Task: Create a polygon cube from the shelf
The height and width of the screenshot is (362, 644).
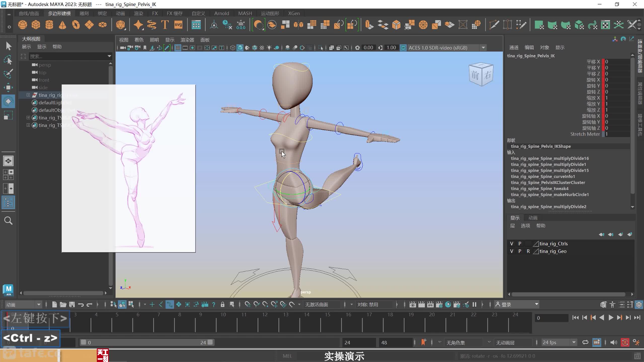Action: [x=36, y=25]
